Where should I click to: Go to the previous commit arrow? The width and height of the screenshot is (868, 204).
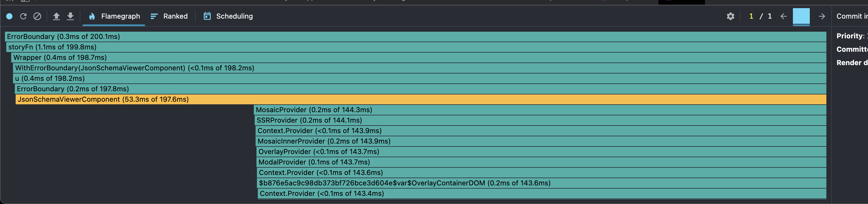783,16
